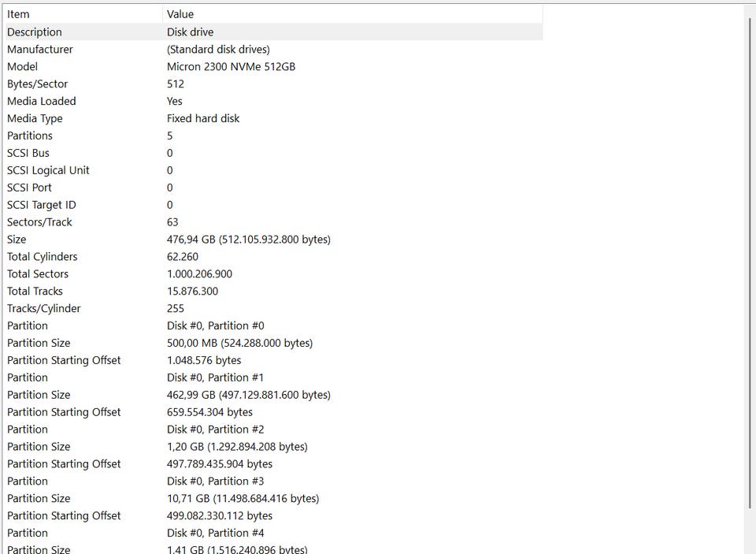Click the '(Standard disk drives)' value
This screenshot has height=554, width=756.
tap(218, 50)
